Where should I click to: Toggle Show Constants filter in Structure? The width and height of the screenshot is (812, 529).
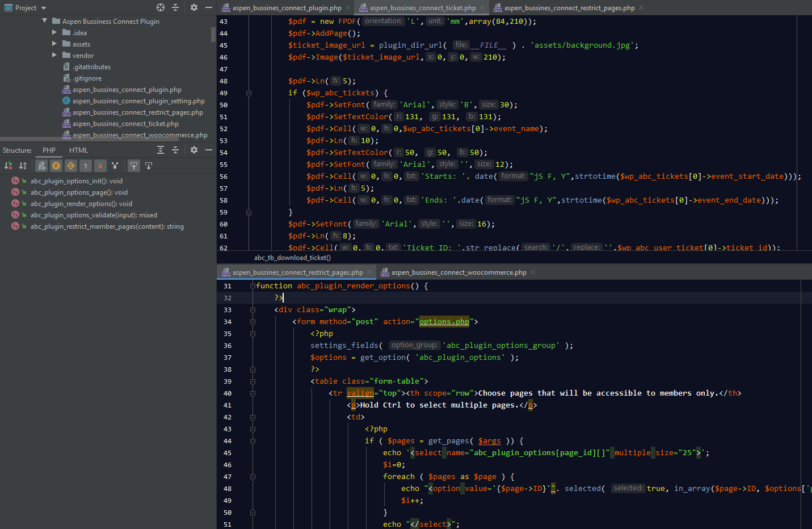coord(71,166)
